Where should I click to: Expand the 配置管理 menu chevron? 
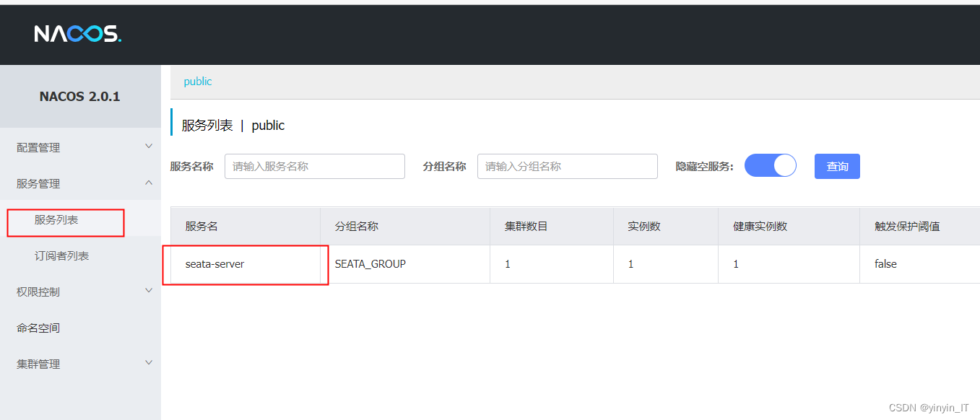point(149,146)
